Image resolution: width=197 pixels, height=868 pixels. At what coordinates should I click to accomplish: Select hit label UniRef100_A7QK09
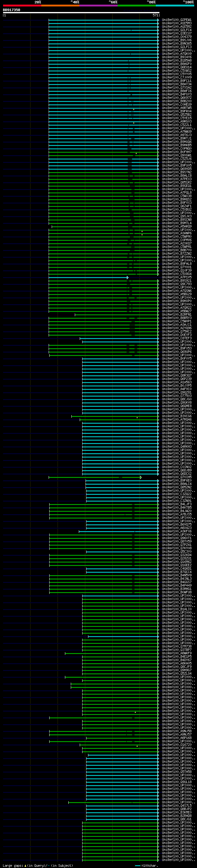176,54
